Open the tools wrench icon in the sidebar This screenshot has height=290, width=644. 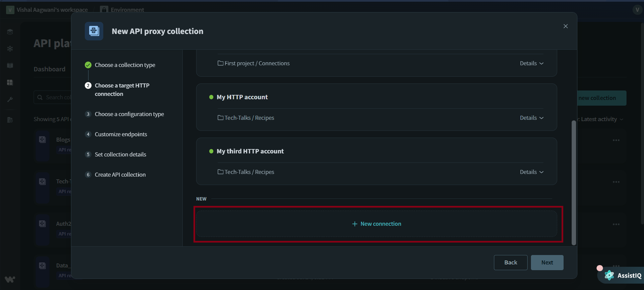(10, 99)
